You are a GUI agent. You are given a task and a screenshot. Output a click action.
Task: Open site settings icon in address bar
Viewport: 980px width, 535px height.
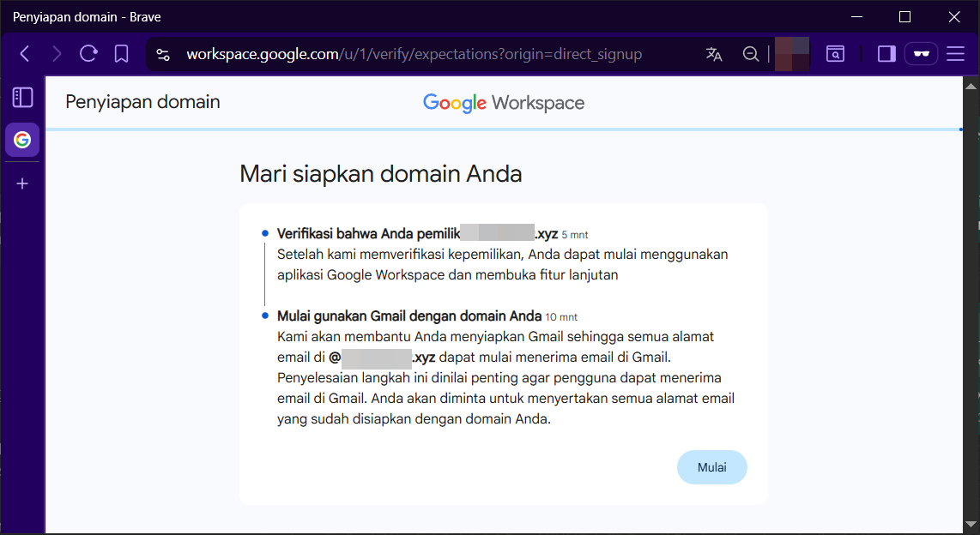tap(163, 54)
